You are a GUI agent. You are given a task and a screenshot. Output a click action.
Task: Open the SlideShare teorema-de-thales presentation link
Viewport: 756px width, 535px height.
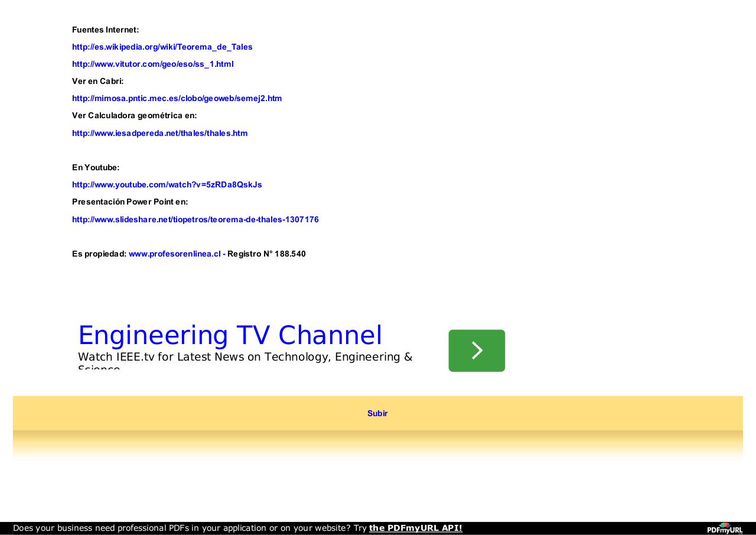click(195, 219)
